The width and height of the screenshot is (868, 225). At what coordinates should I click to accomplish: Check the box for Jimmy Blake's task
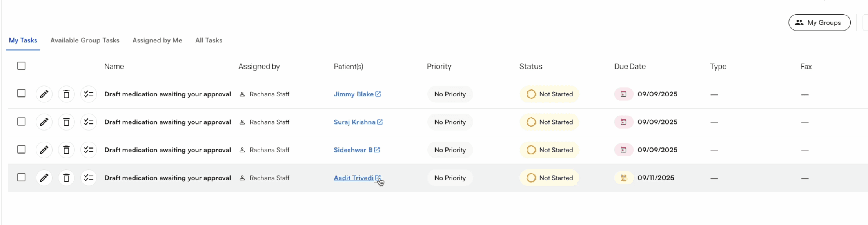(x=22, y=93)
